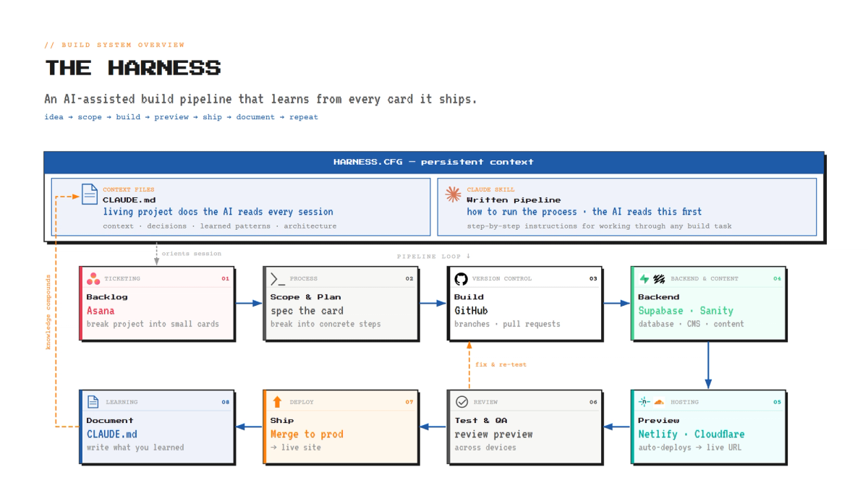Click 'branches · pull requests' text

pos(508,324)
